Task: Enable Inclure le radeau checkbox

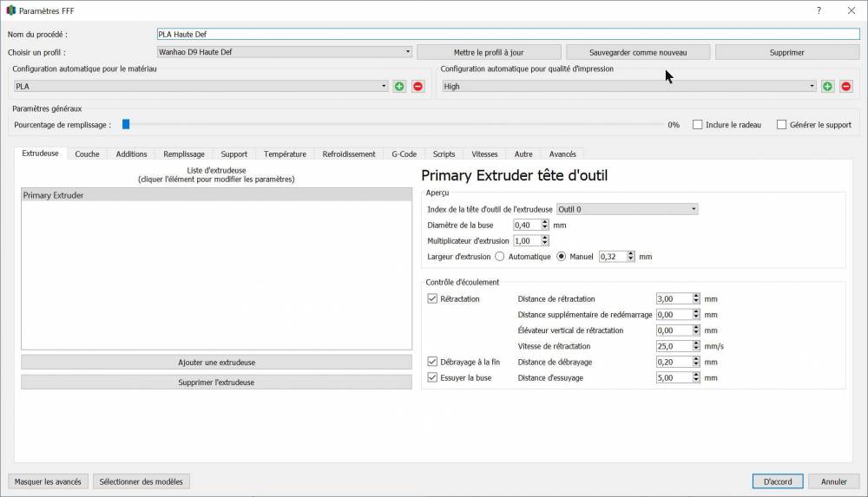Action: click(698, 125)
